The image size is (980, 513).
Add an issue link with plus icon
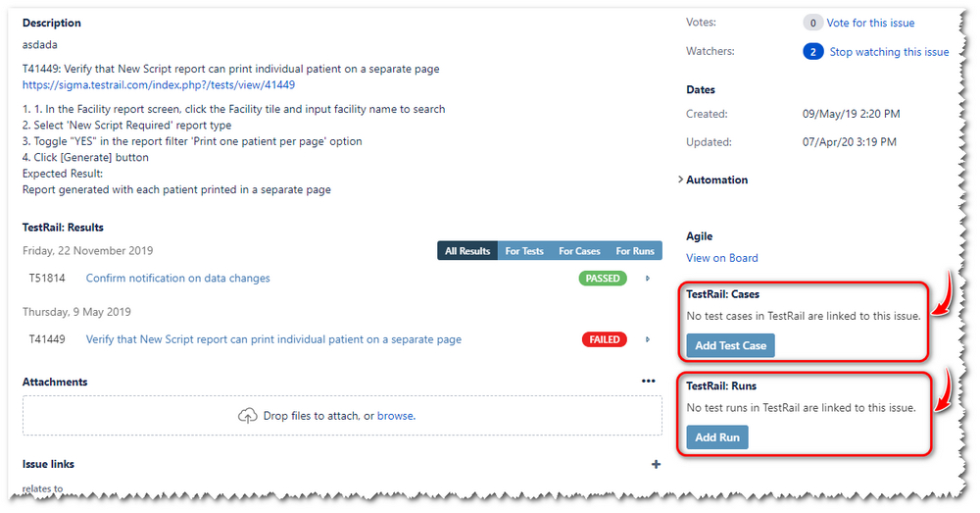coord(656,464)
